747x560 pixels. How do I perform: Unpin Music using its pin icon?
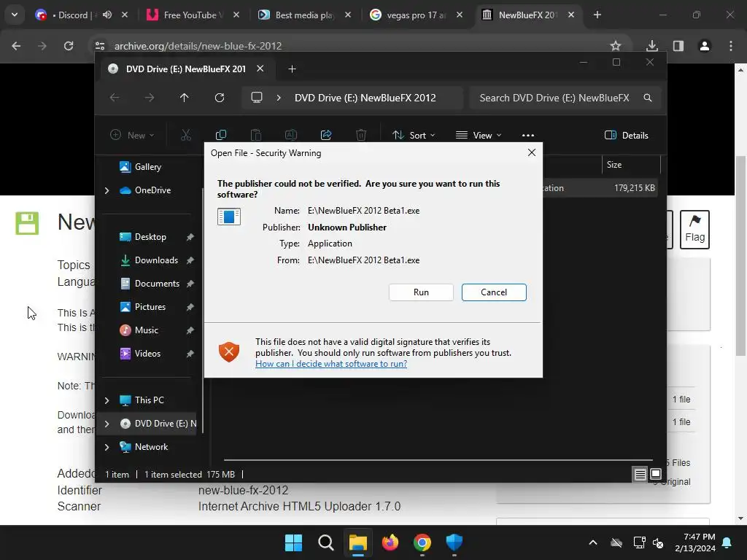pyautogui.click(x=190, y=330)
